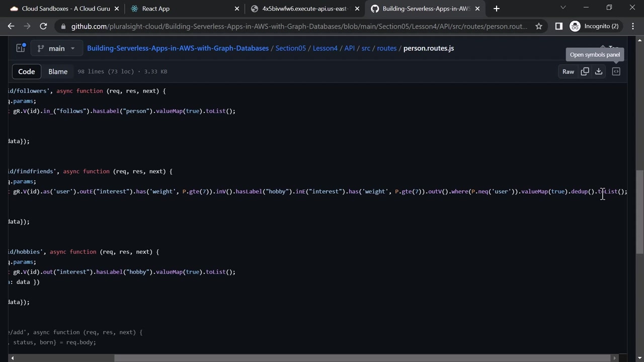Navigate to the Section05 folder link
Screen dimensions: 644x362
[290, 48]
